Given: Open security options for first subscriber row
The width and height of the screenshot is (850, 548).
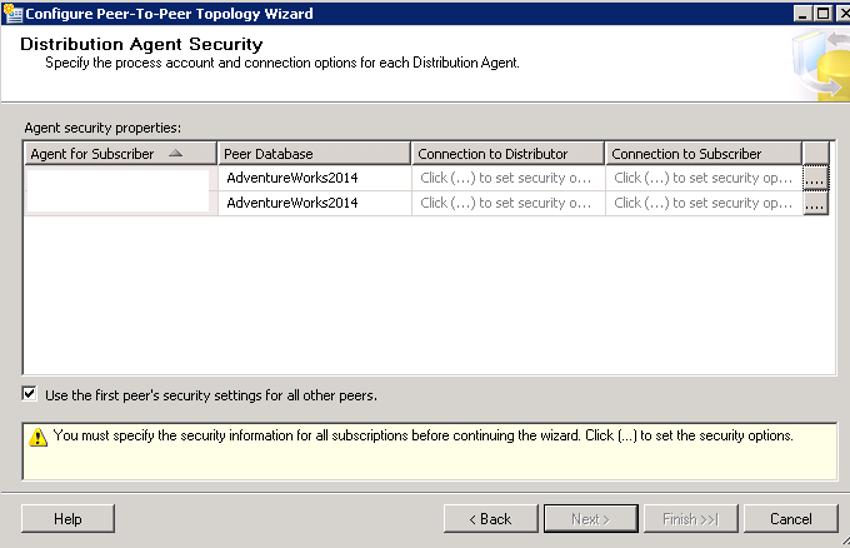Looking at the screenshot, I should (815, 178).
